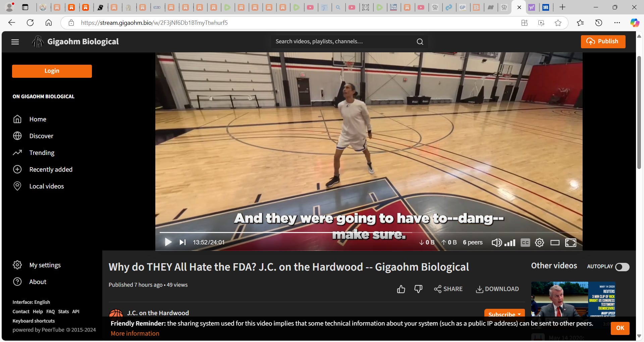644x342 pixels.
Task: Toggle theater mode in the player
Action: [555, 242]
